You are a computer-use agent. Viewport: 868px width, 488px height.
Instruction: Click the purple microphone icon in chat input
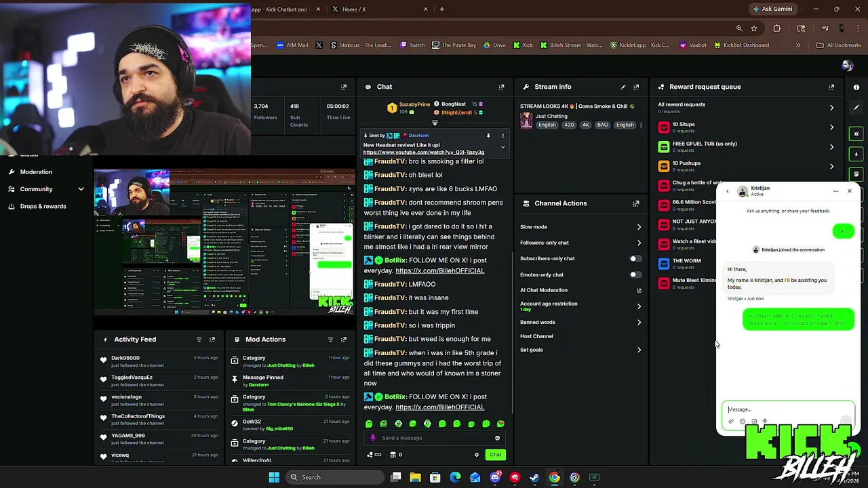(372, 438)
